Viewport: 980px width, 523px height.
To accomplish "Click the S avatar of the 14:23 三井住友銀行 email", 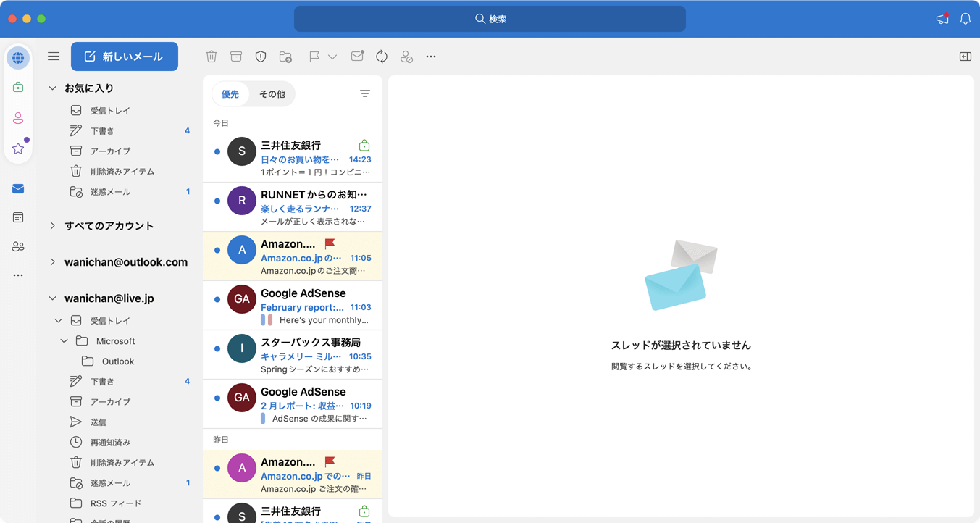I will pyautogui.click(x=242, y=151).
